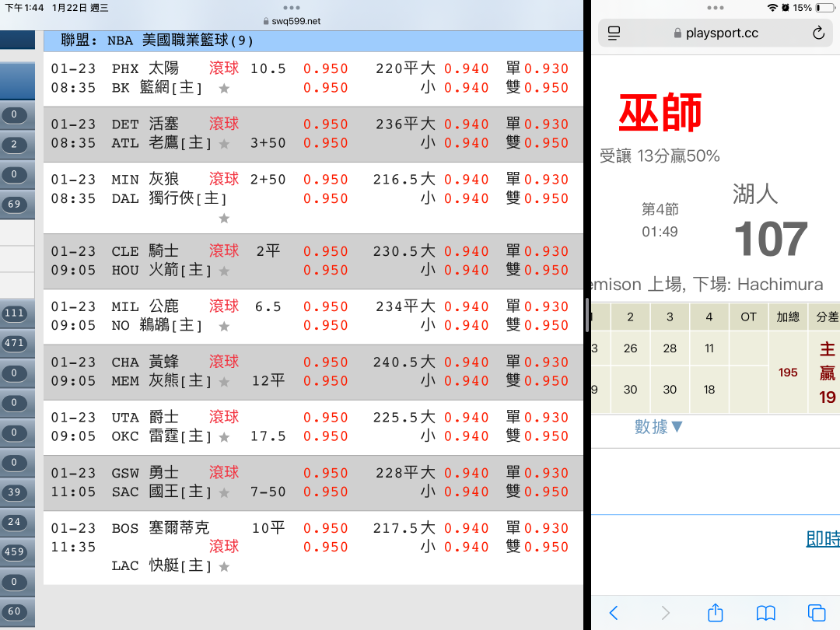Tap the star next to OKC 雷霆
This screenshot has height=630, width=840.
224,437
